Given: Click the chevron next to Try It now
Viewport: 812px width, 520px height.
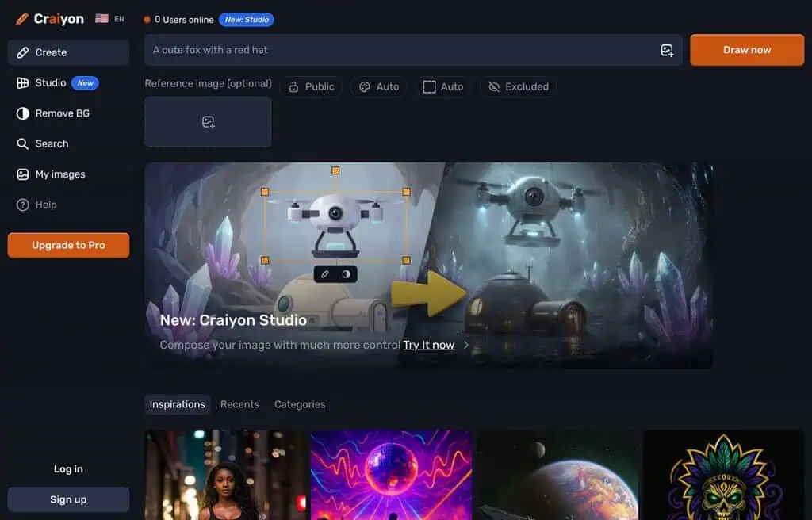Looking at the screenshot, I should pos(465,345).
